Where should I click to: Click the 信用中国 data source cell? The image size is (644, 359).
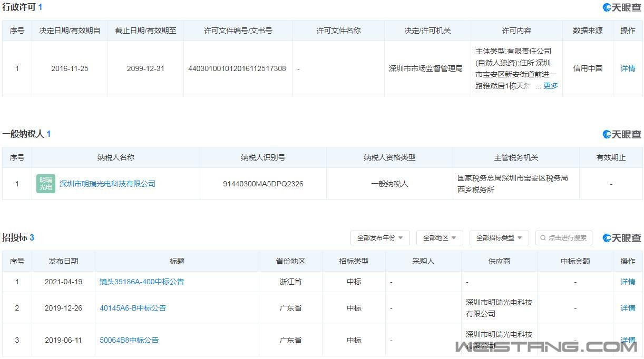click(x=588, y=68)
